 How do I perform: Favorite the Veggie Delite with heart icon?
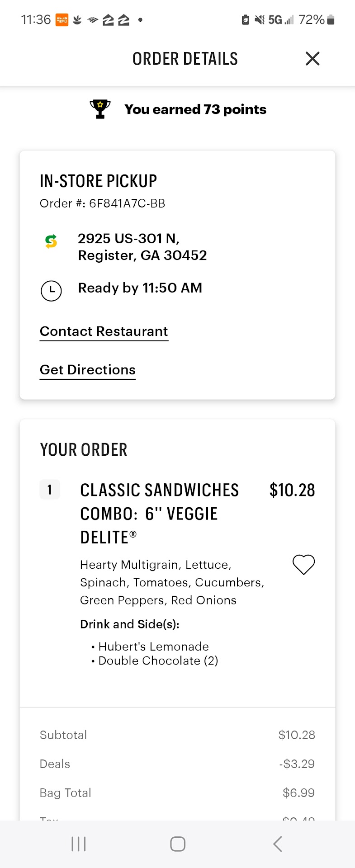pos(303,564)
